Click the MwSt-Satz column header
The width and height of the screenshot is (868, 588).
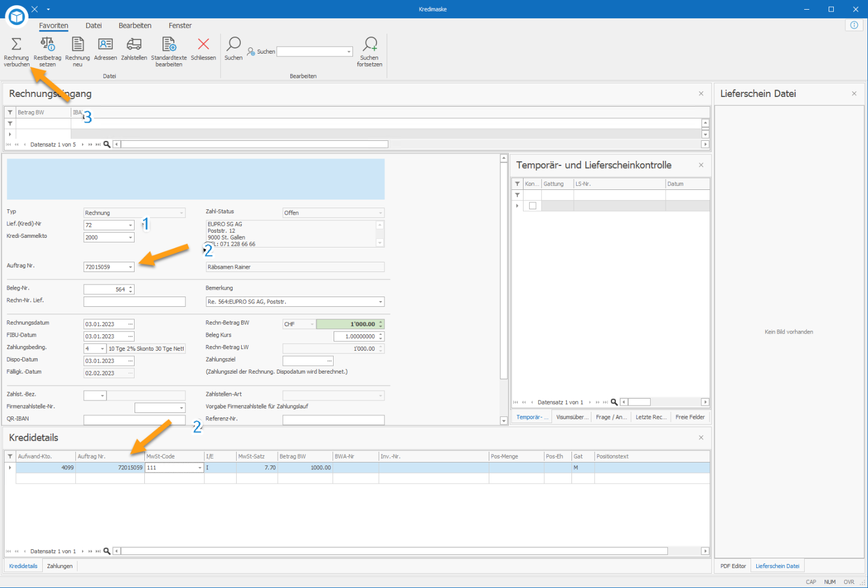tap(257, 456)
